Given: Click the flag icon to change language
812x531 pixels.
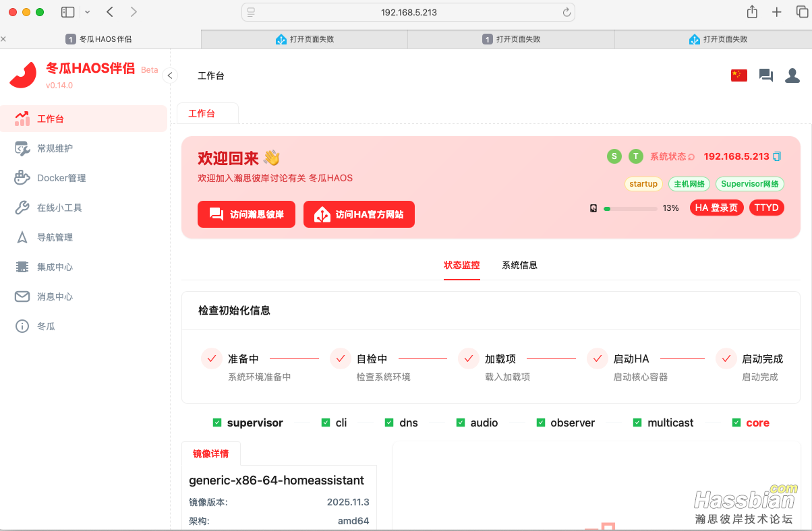Looking at the screenshot, I should point(739,75).
